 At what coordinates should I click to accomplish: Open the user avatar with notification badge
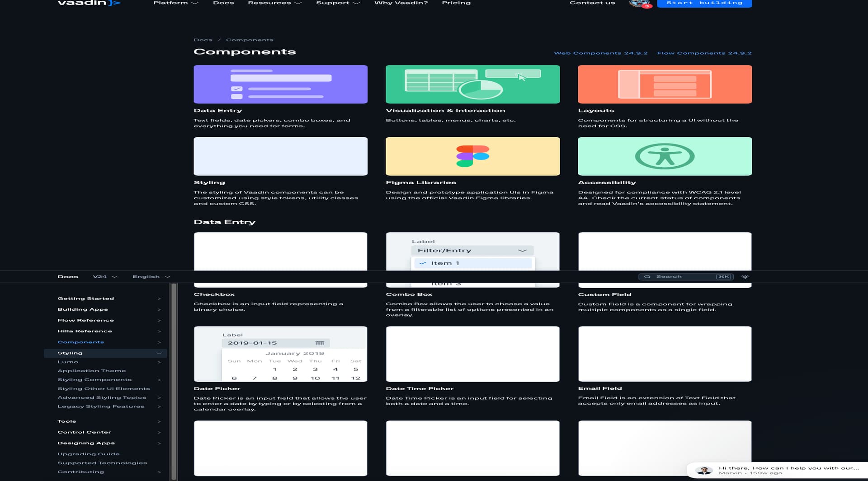point(639,4)
